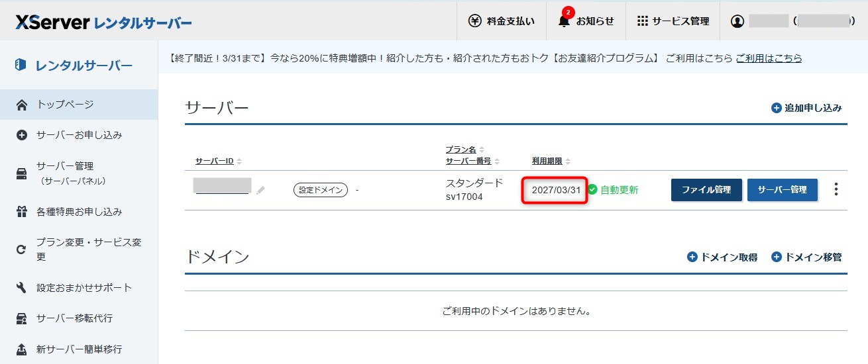Screen dimensions: 868x364
Task: Click the wrench icon for 設定おまかせサポート
Action: tap(21, 287)
